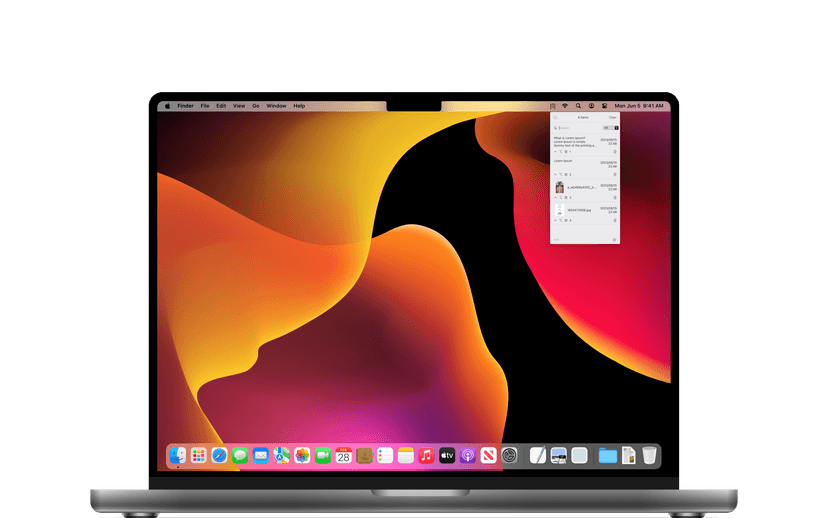This screenshot has width=828, height=518.
Task: Open TextEdit from the Dock
Action: click(538, 455)
